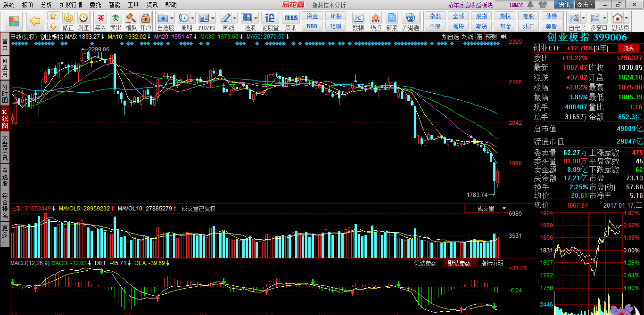Open the 报价 menu
Image resolution: width=644 pixels, height=315 pixels.
click(x=28, y=5)
